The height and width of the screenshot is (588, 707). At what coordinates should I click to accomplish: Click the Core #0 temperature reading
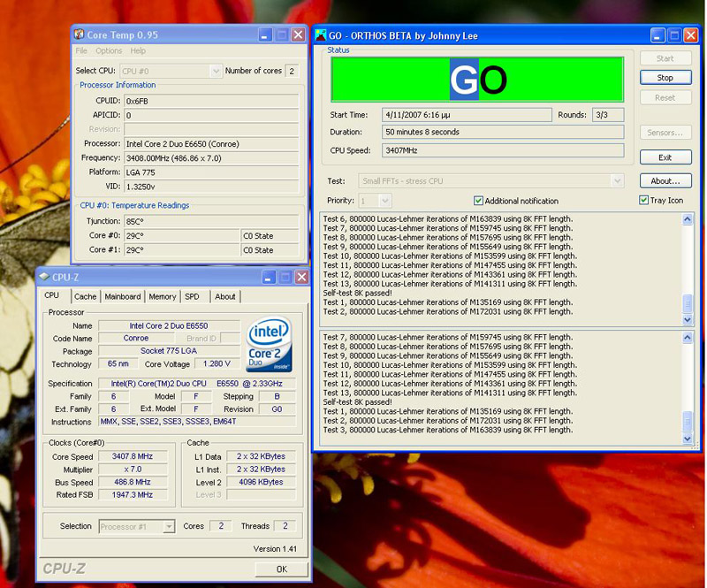tap(181, 235)
